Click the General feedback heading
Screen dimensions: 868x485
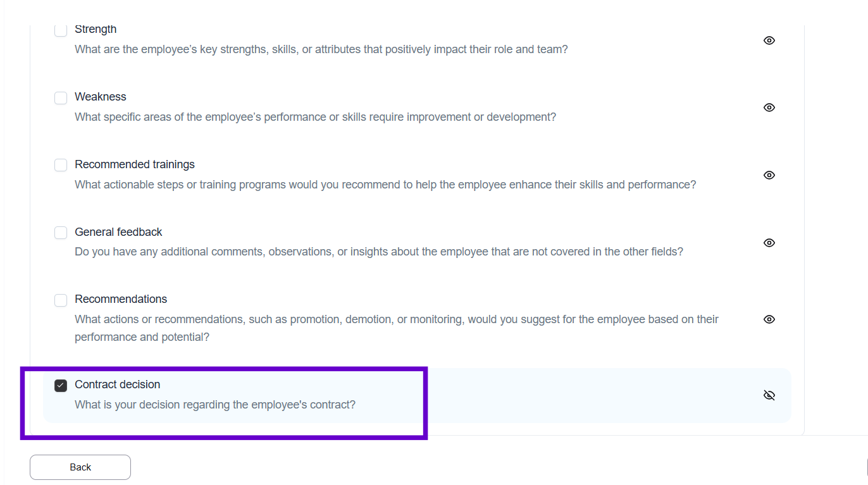[118, 232]
